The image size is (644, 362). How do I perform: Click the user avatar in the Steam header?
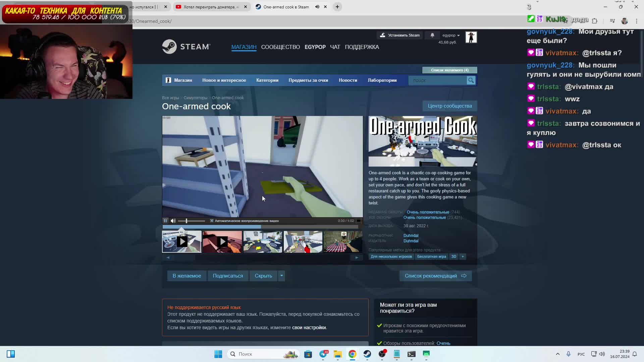coord(471,37)
